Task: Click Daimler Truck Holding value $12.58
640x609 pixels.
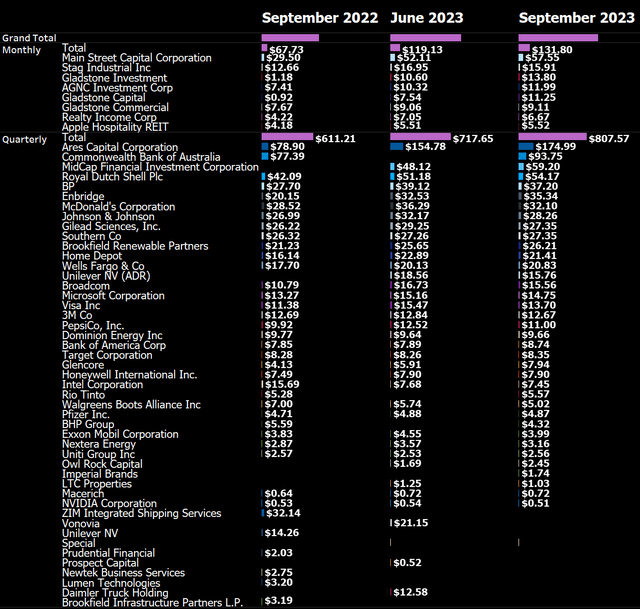Action: pyautogui.click(x=411, y=592)
